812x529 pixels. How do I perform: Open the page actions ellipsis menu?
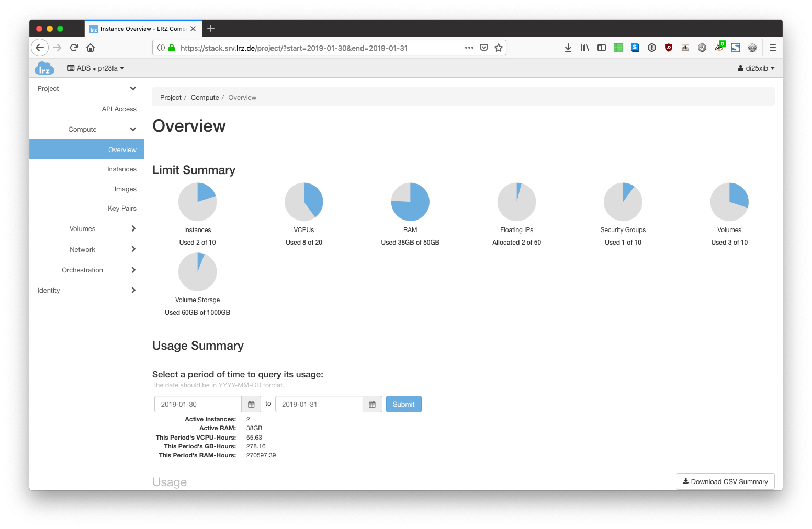[469, 48]
